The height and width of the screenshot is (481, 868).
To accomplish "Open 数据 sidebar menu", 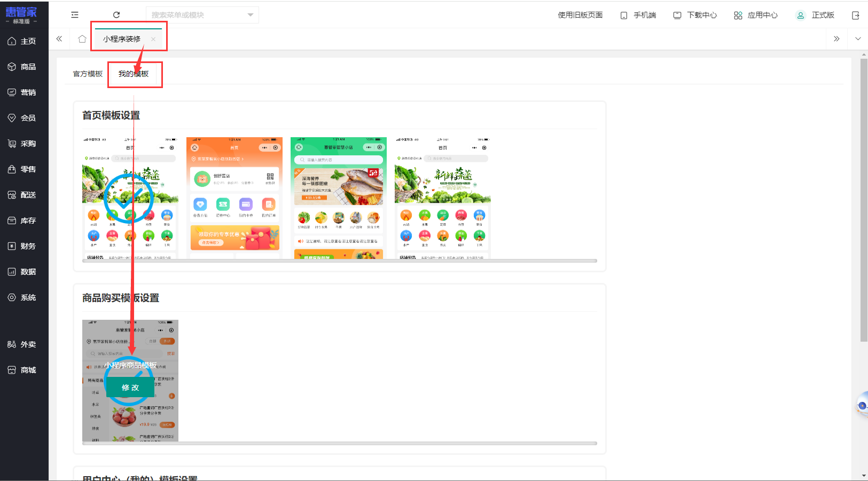I will tap(24, 272).
